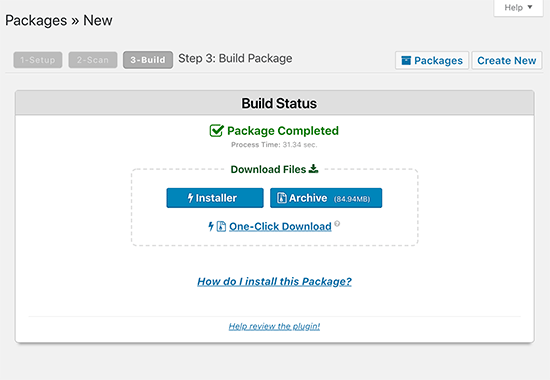Click the Help dropdown arrow
This screenshot has width=550, height=380.
pos(530,7)
